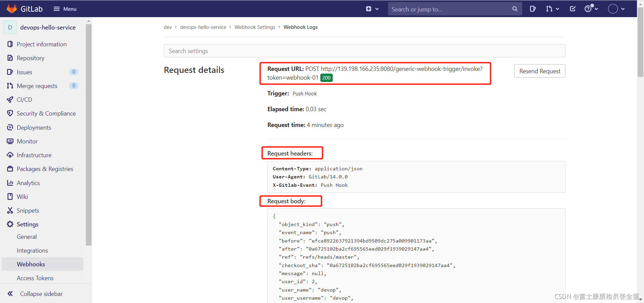Screen dimensions: 644x303
Task: Click the Collapse sidebar label
Action: click(41, 294)
